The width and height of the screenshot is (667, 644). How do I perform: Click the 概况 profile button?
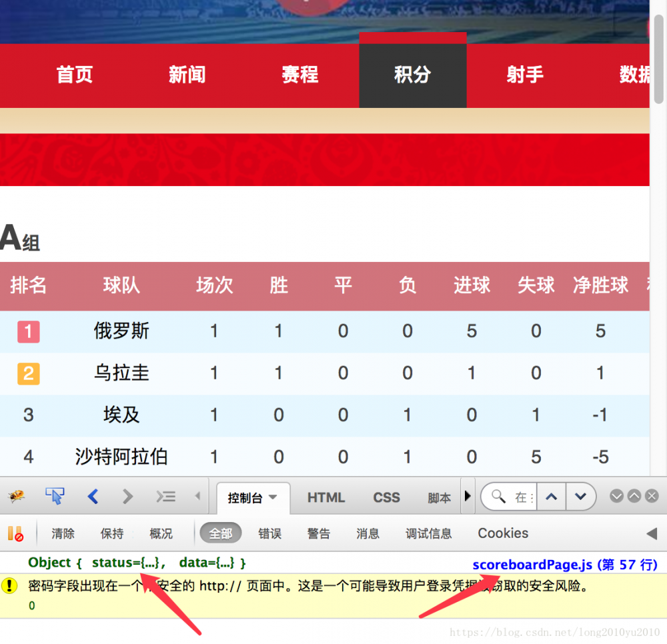161,533
